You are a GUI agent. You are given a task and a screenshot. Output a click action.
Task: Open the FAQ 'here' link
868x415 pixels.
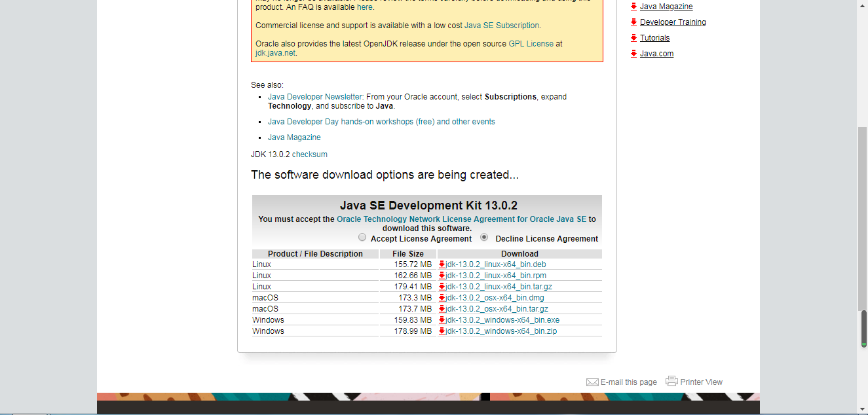coord(365,7)
